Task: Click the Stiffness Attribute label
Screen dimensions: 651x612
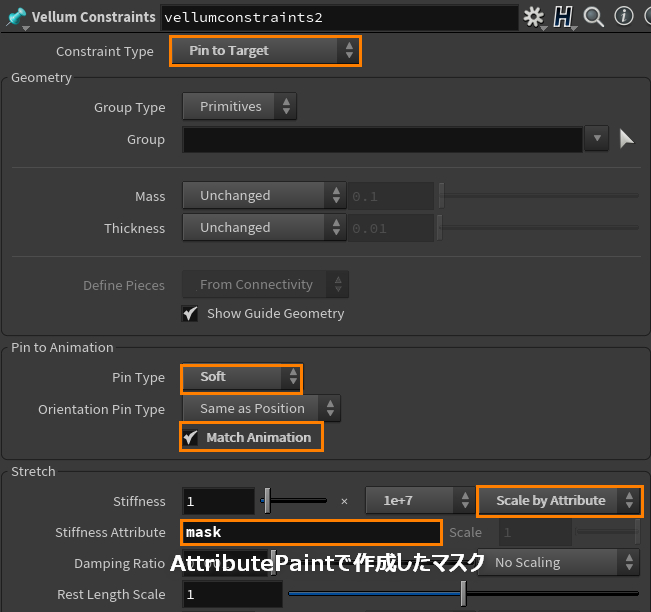Action: (110, 533)
